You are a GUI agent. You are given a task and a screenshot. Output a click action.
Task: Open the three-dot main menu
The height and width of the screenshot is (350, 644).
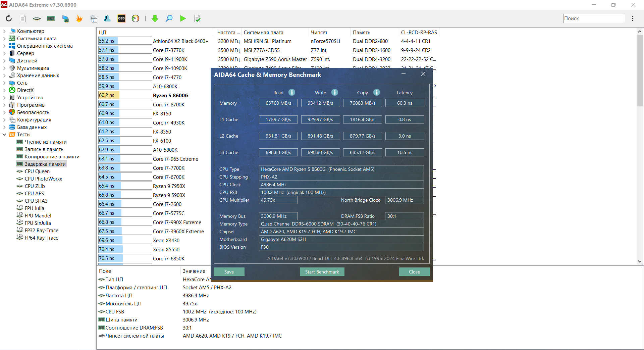pos(633,18)
